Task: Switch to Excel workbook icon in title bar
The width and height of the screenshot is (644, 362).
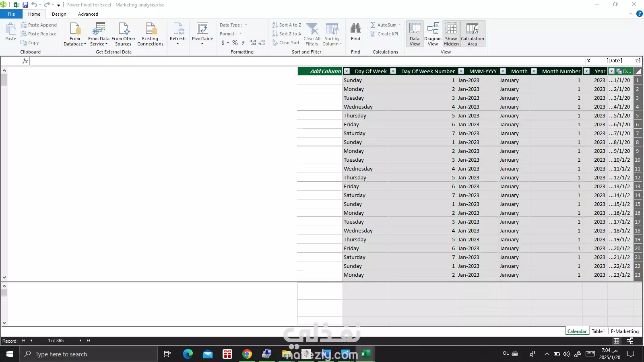Action: 17,5
